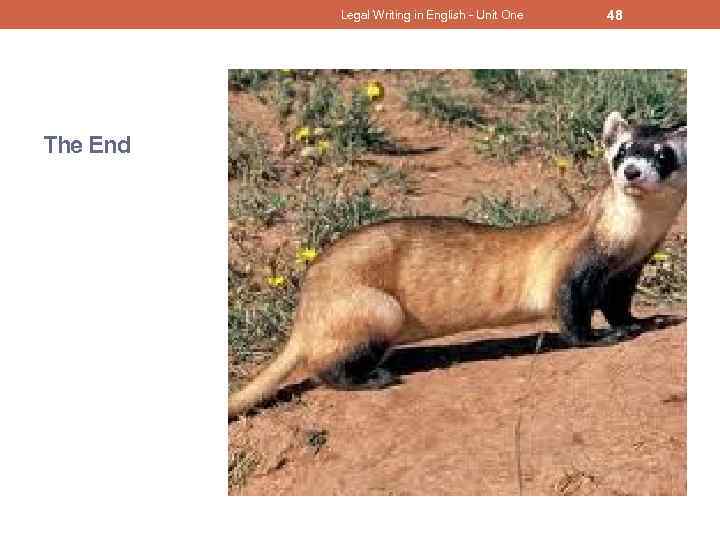720x540 pixels.
Task: Select the ferret photograph
Action: click(x=457, y=282)
